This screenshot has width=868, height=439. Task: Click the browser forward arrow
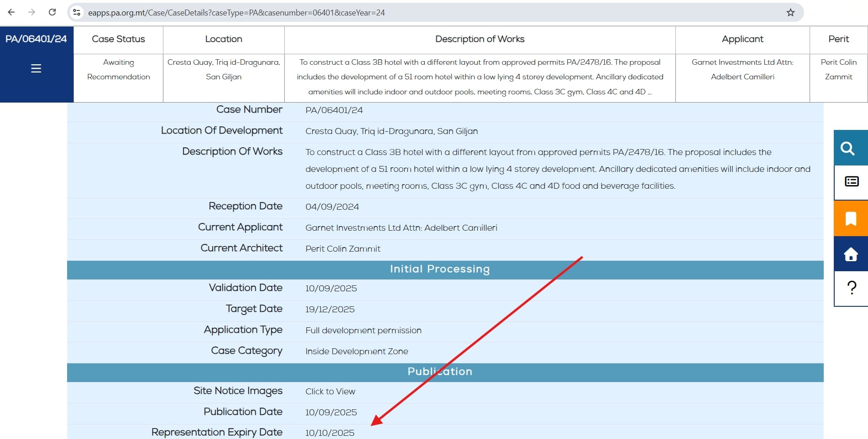[31, 12]
